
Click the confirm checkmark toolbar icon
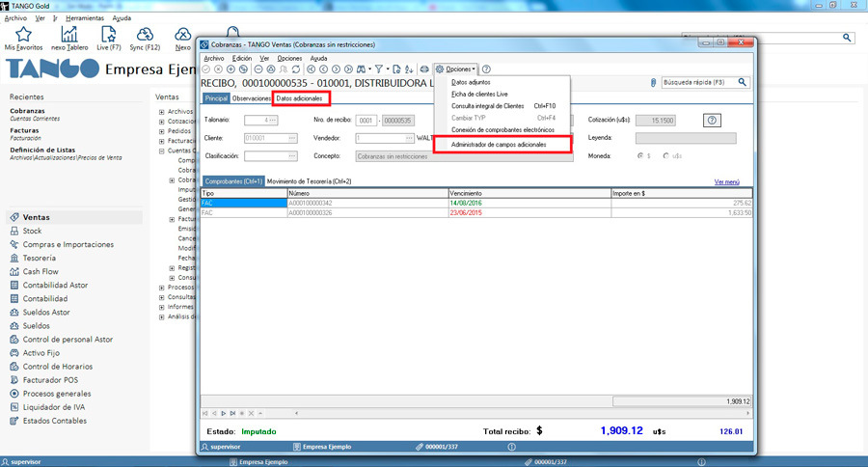(x=206, y=69)
